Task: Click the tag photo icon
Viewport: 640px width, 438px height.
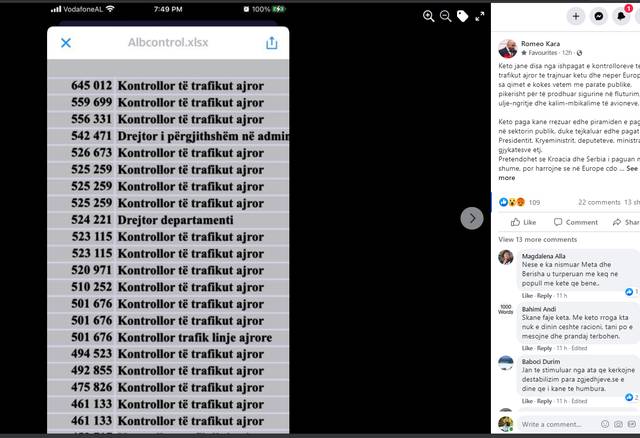Action: point(462,16)
